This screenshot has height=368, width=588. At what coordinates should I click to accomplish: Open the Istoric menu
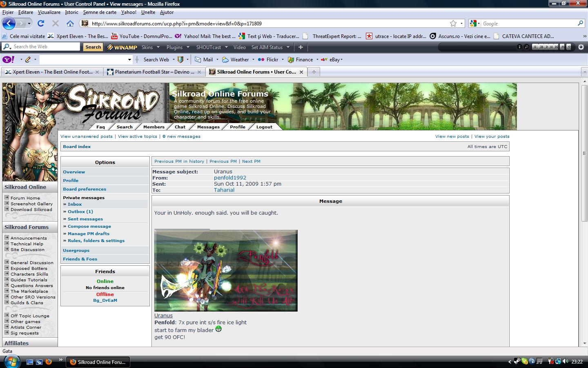(71, 12)
